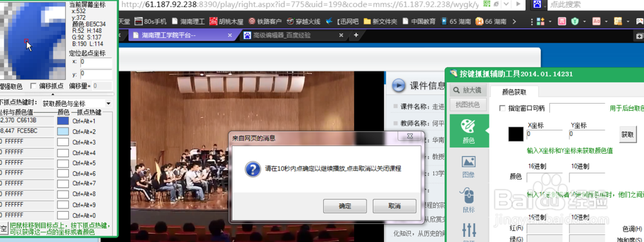Click the blue C6613B color swatch

click(63, 121)
